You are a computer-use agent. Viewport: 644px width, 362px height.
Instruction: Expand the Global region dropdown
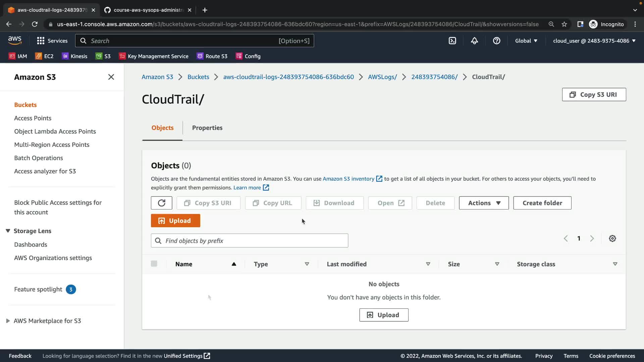(x=526, y=41)
